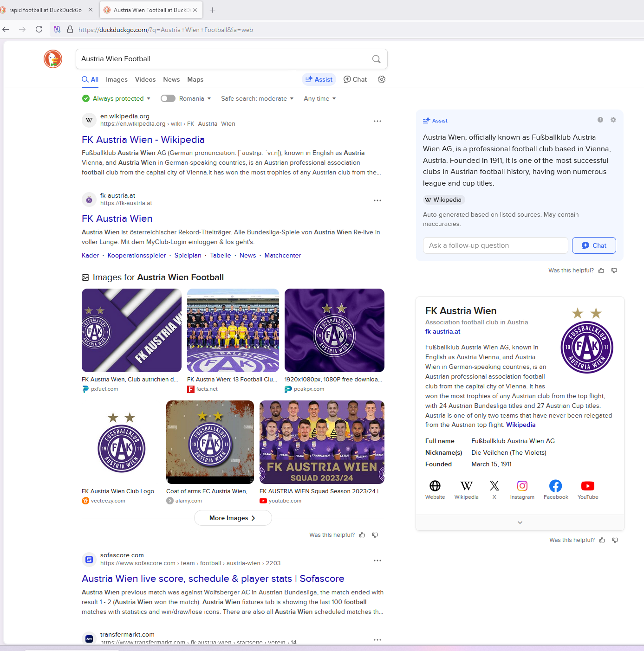Focus the Ask a follow-up question field
644x651 pixels.
pos(495,245)
